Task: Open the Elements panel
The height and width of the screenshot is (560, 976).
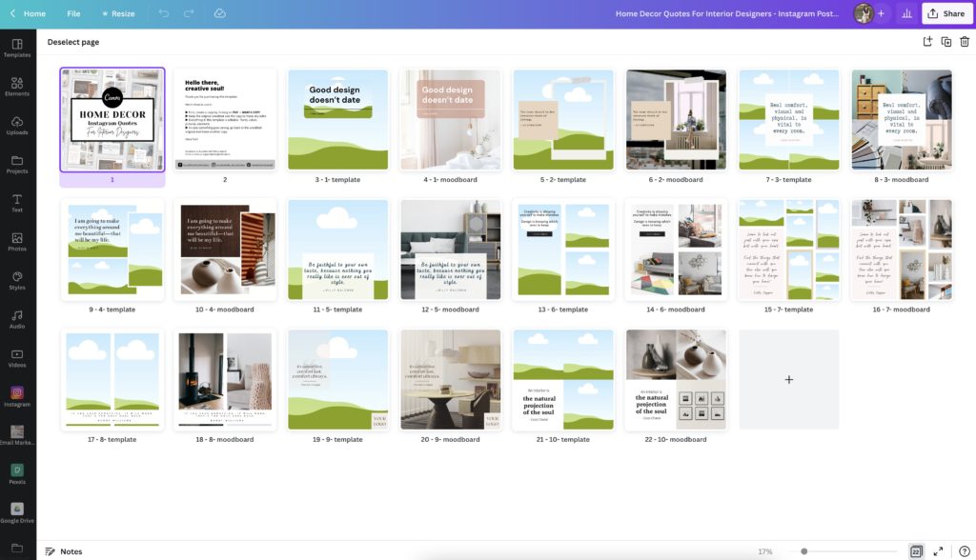Action: click(x=17, y=87)
